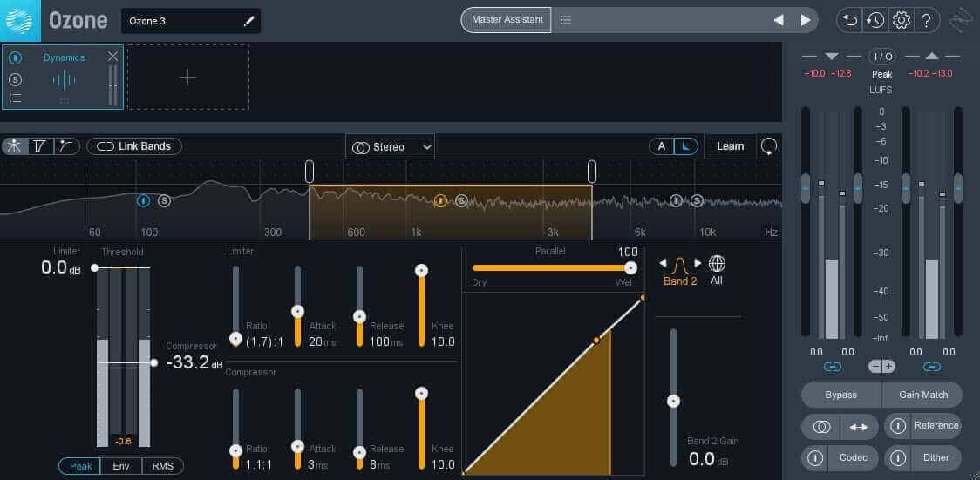Open the Reference panel

(x=936, y=426)
